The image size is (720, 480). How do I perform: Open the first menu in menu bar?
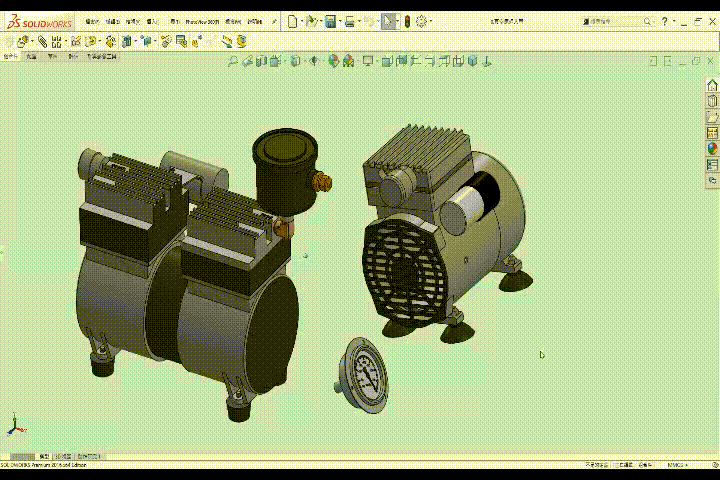(x=92, y=21)
